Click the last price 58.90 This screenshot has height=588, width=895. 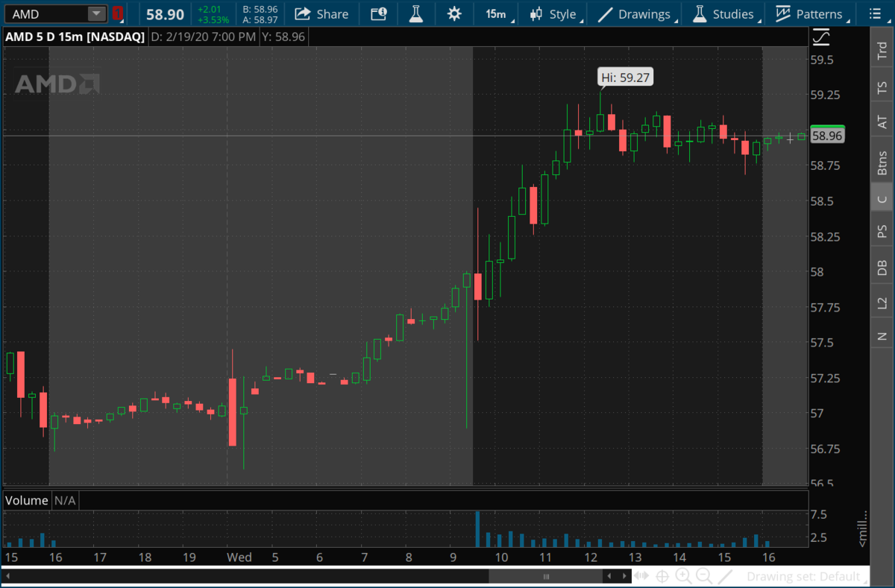tap(165, 14)
